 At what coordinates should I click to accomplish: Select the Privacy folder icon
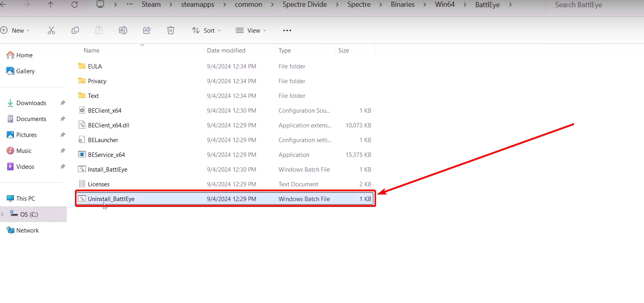(82, 81)
